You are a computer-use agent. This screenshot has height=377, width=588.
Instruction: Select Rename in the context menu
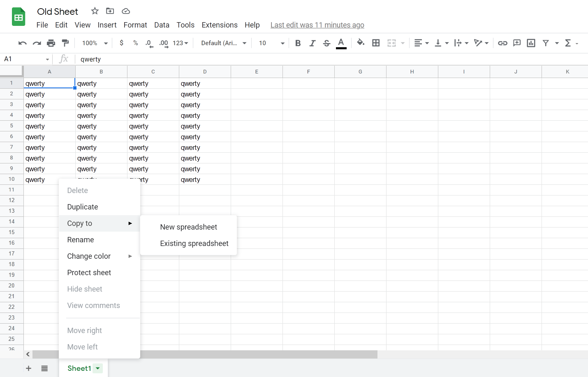click(100, 240)
